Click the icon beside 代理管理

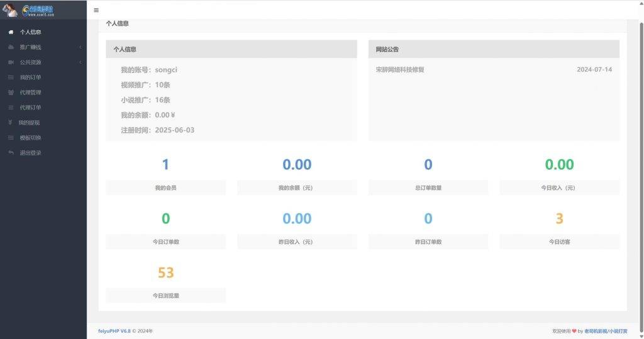click(11, 92)
